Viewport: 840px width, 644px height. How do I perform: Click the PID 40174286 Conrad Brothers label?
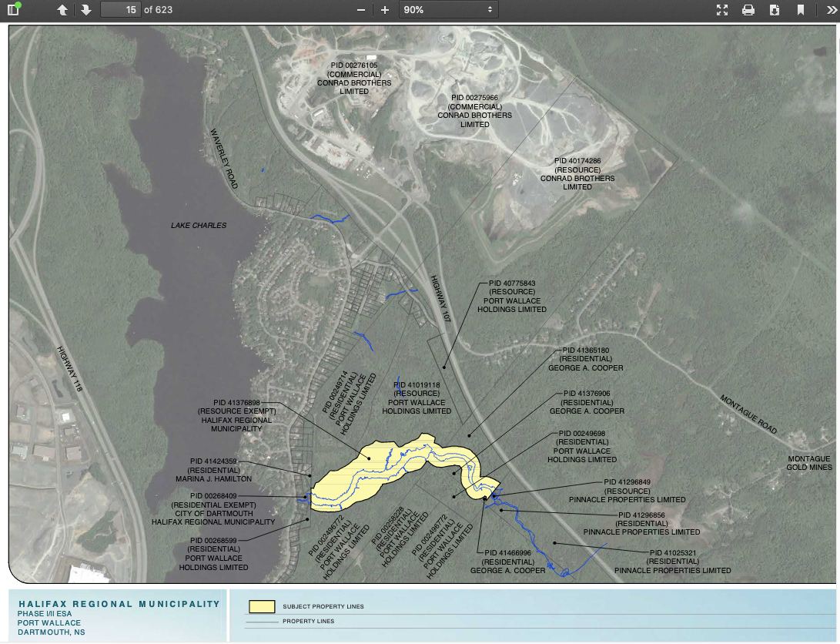click(577, 174)
